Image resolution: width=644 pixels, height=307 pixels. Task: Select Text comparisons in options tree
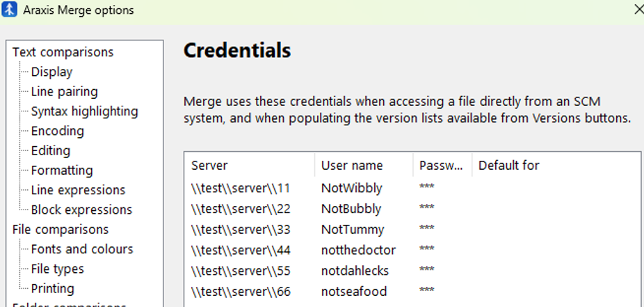coord(63,52)
